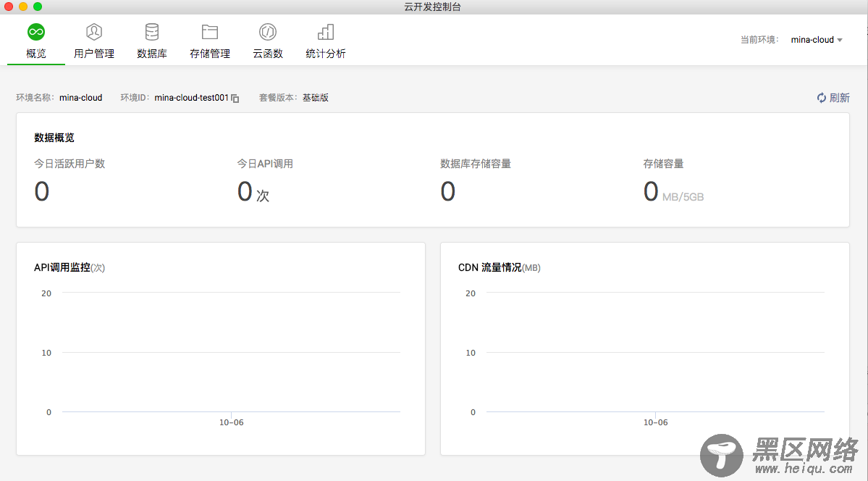The height and width of the screenshot is (481, 868).
Task: Click the API调用监控 chart title
Action: point(62,267)
